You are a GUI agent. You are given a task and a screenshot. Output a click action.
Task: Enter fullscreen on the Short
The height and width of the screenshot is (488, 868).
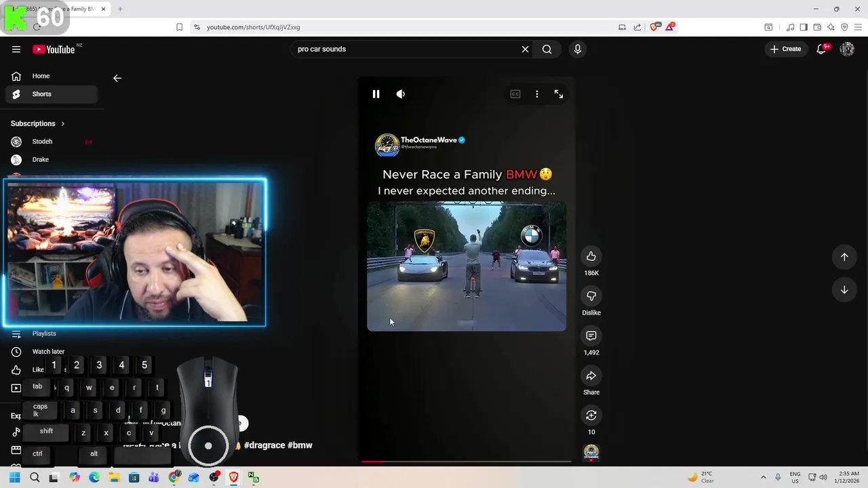[x=559, y=94]
